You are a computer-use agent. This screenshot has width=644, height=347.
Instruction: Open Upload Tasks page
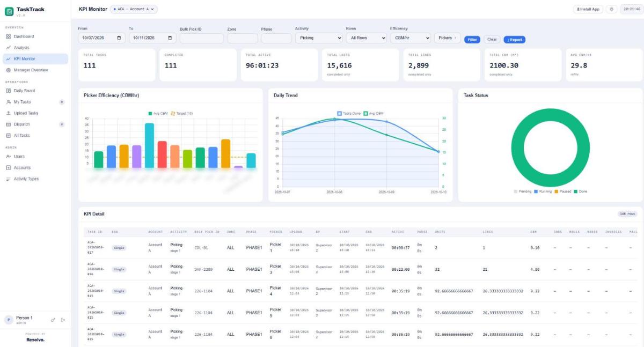coord(35,113)
